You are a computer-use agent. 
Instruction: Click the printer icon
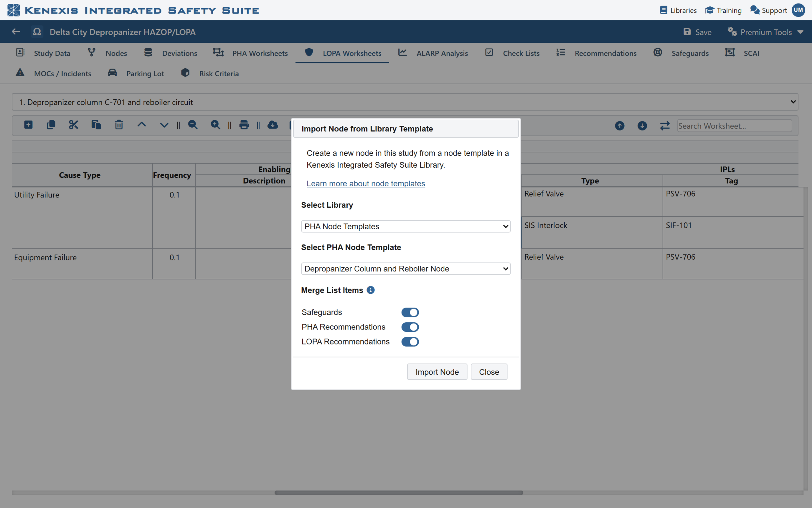point(244,125)
